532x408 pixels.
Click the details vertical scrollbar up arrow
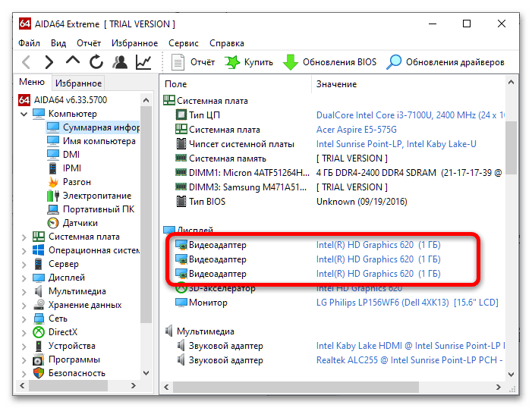point(512,82)
